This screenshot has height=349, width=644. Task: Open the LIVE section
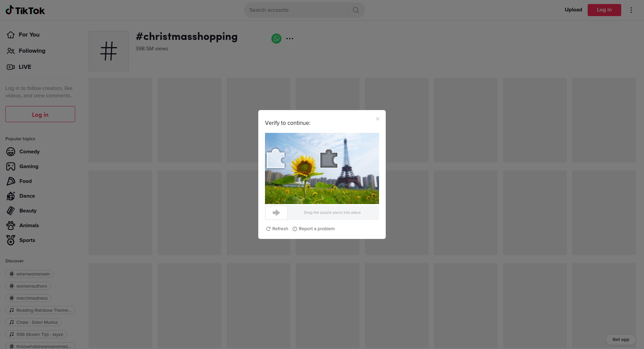24,67
